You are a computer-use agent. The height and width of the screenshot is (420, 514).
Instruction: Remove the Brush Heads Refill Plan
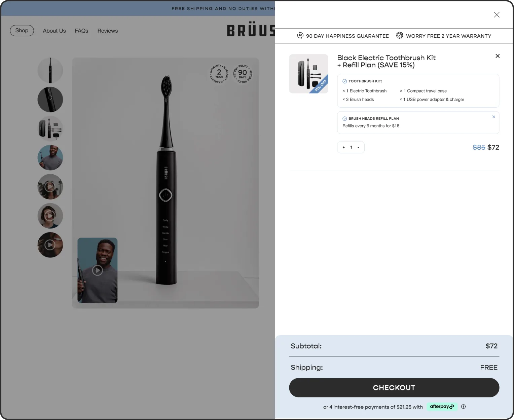[494, 117]
